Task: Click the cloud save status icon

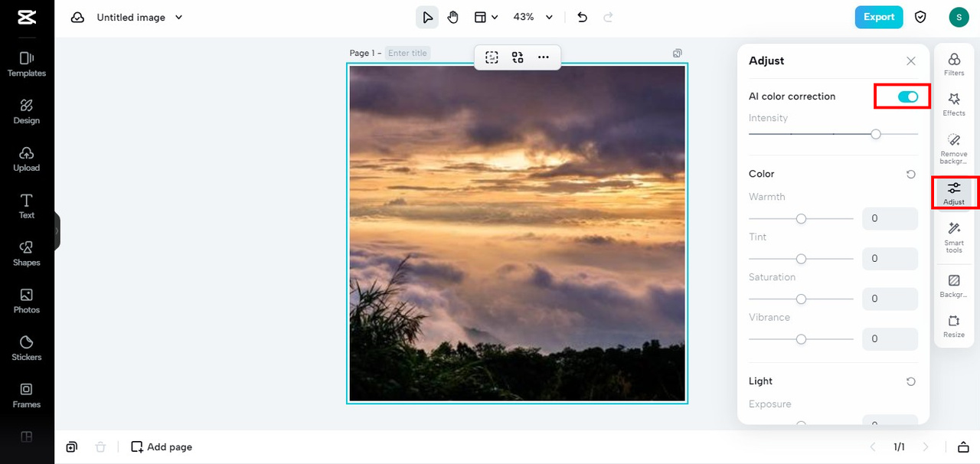Action: point(77,17)
